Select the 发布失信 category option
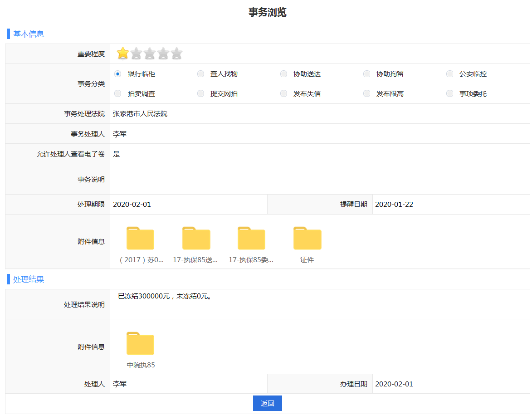 click(283, 94)
